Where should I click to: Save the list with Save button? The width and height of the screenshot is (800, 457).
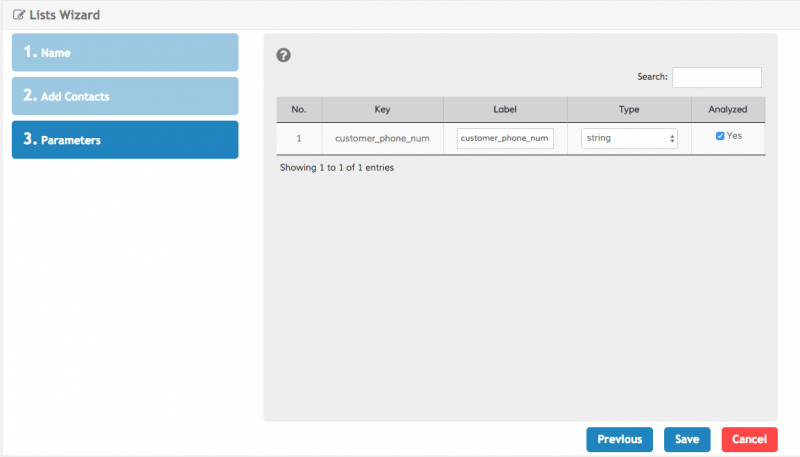(687, 439)
